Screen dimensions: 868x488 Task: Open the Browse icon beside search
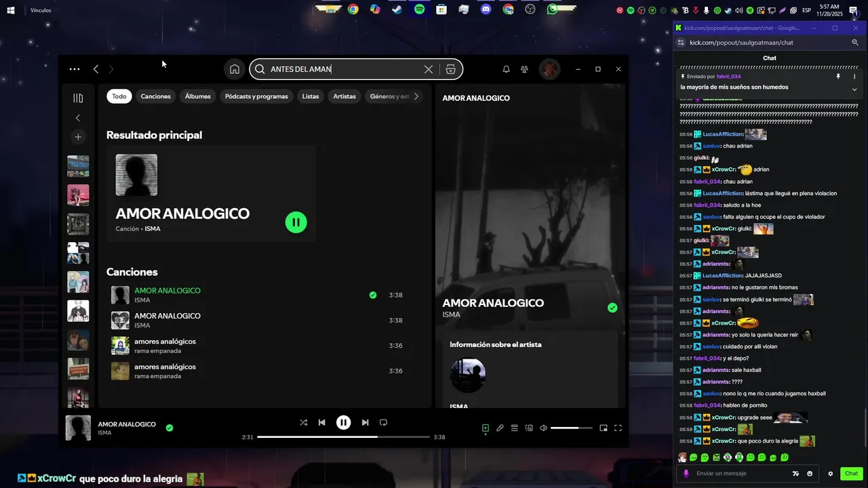[x=450, y=69]
